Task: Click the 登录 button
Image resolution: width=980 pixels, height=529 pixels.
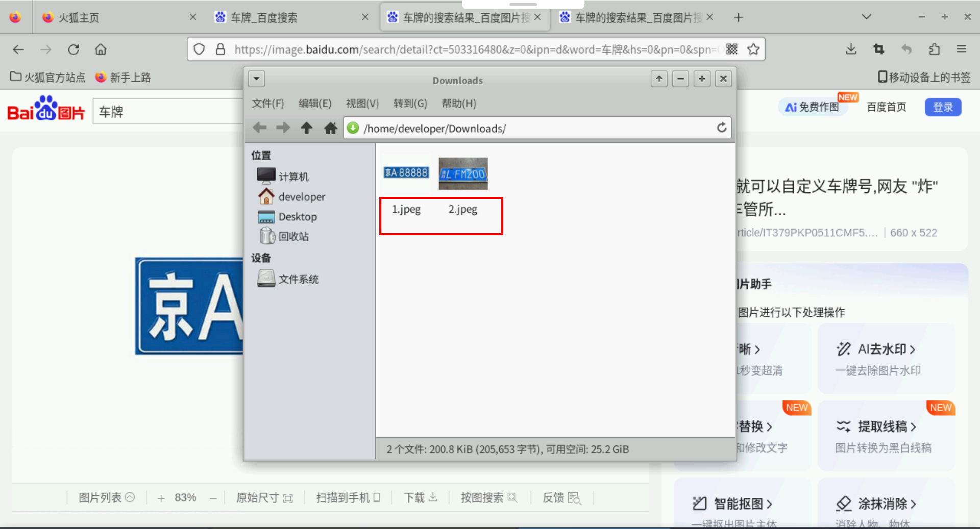Action: point(943,107)
